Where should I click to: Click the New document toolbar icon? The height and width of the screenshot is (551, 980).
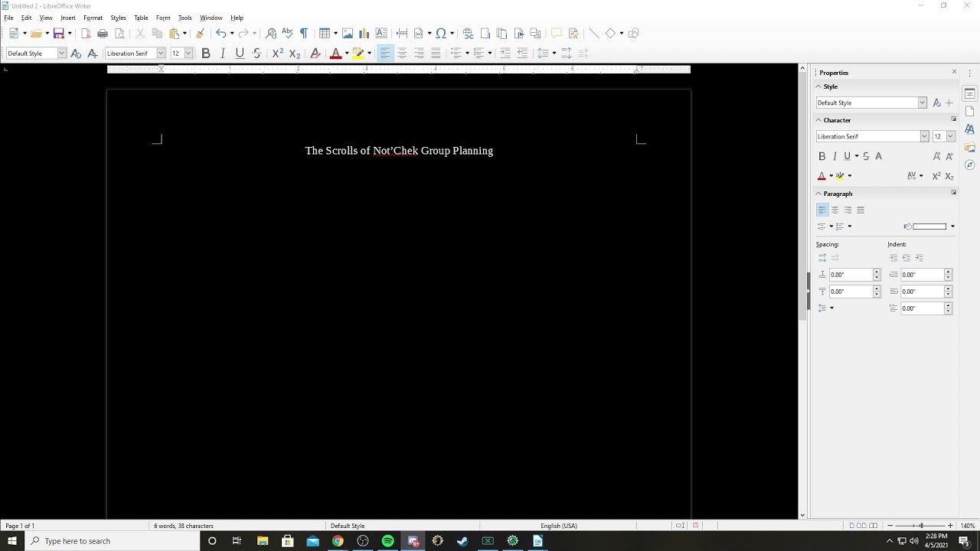tap(13, 33)
